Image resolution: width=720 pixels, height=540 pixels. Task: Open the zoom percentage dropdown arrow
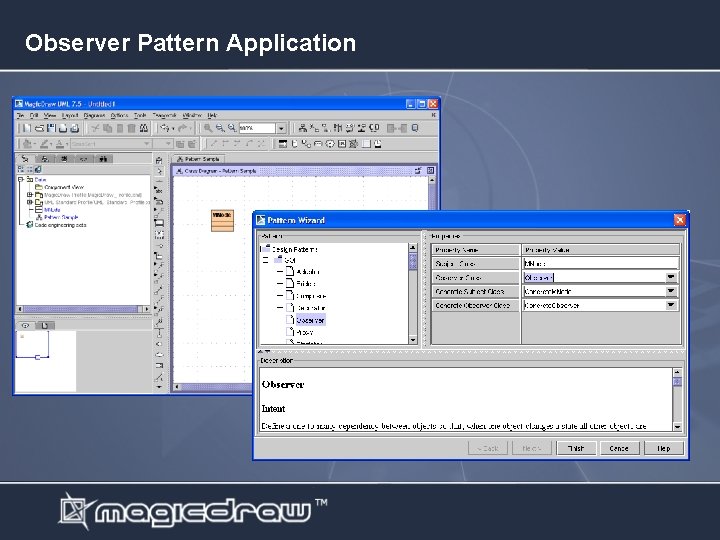click(x=281, y=128)
